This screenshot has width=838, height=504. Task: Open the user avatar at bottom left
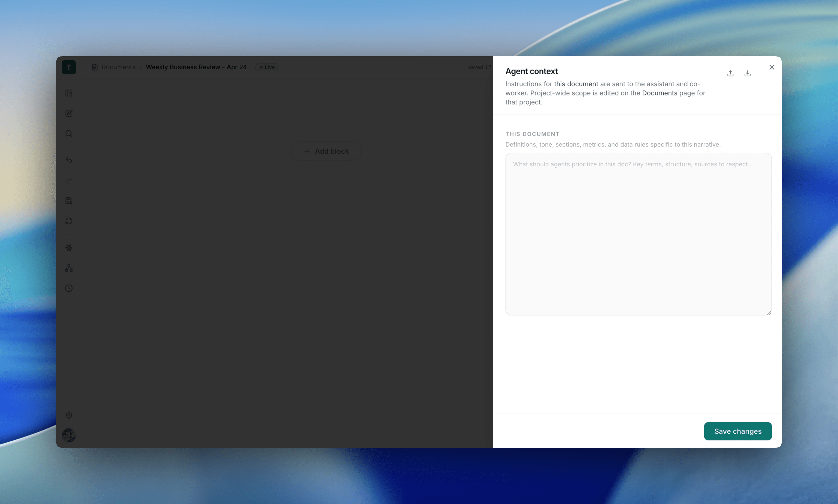[x=69, y=435]
